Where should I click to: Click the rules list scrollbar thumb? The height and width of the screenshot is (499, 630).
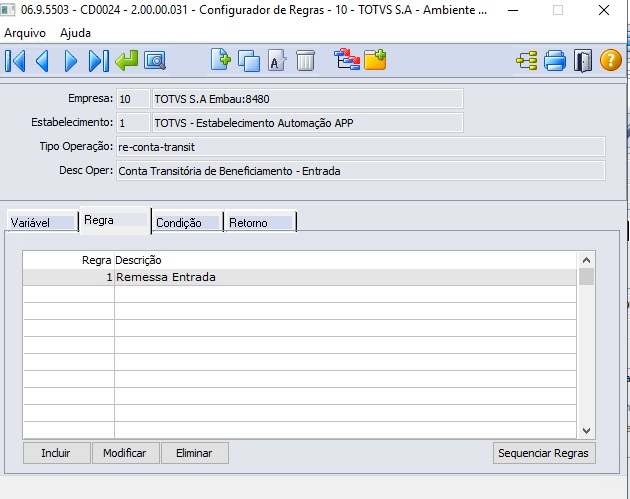point(586,277)
